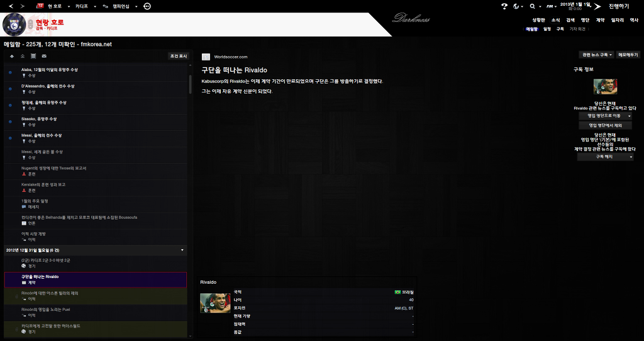Open the Rincón 아스톤 빌라의 제의 message
Screen dimensions: 644x341
(x=96, y=296)
